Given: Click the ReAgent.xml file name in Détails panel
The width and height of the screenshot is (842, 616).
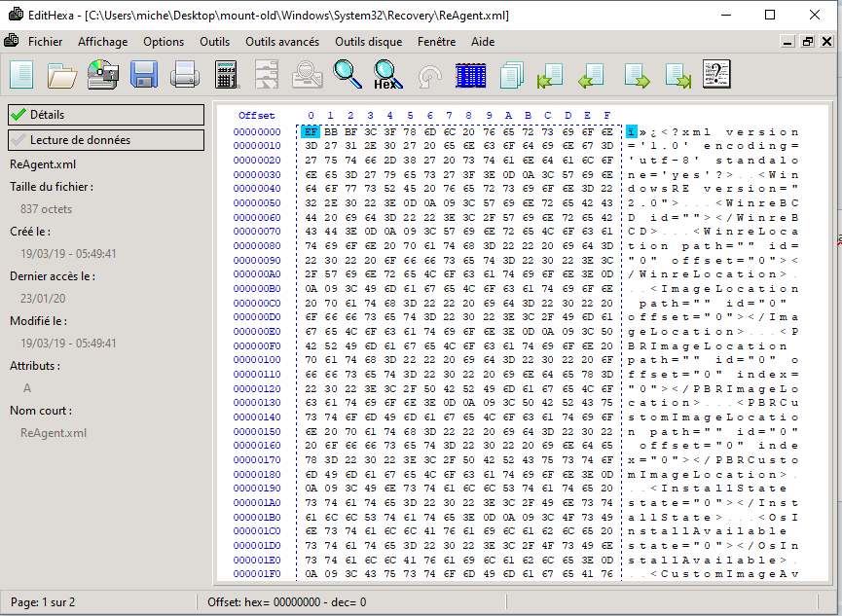Looking at the screenshot, I should 43,164.
